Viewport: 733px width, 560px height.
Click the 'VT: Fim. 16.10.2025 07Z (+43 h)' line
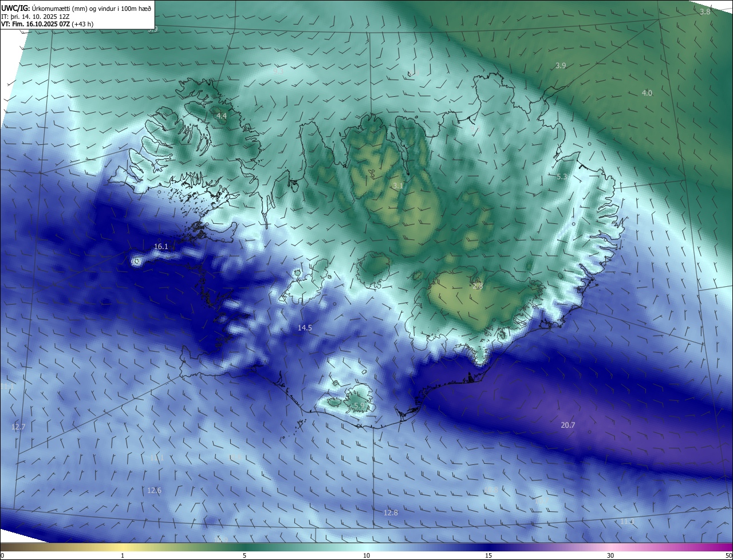pos(47,24)
